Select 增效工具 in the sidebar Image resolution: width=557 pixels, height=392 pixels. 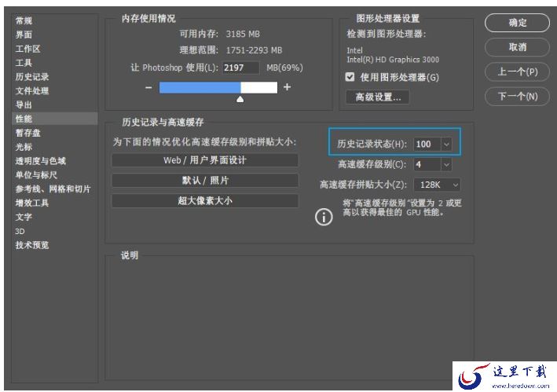pyautogui.click(x=32, y=203)
